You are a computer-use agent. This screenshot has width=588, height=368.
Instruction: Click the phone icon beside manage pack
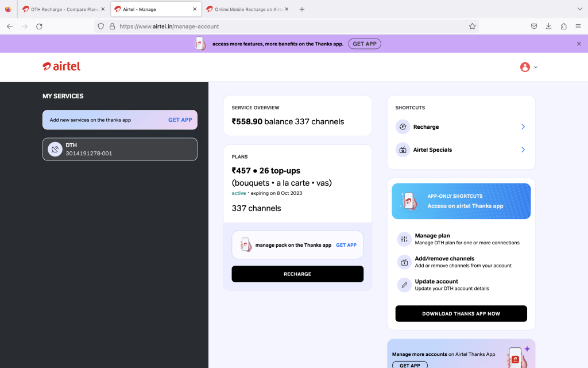(x=246, y=245)
